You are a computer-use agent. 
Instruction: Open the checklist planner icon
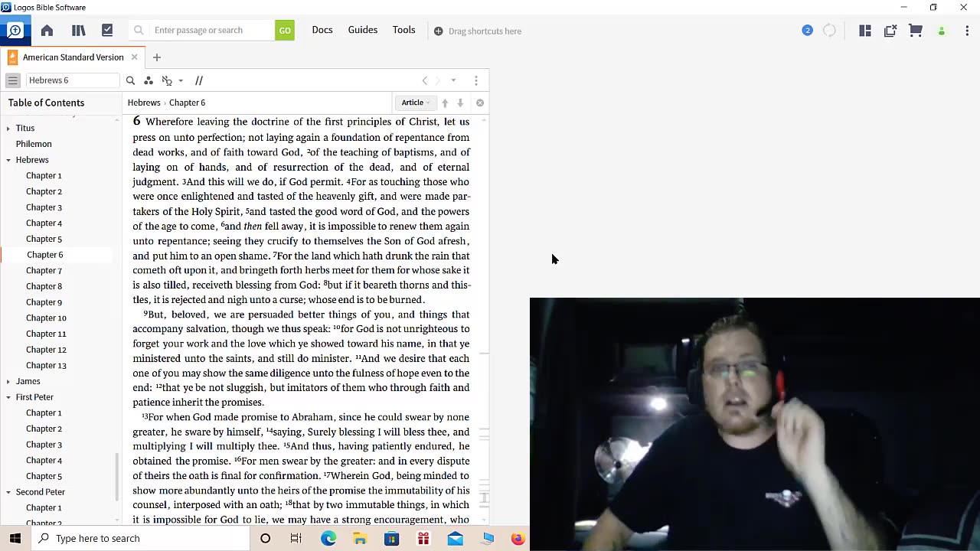(107, 31)
